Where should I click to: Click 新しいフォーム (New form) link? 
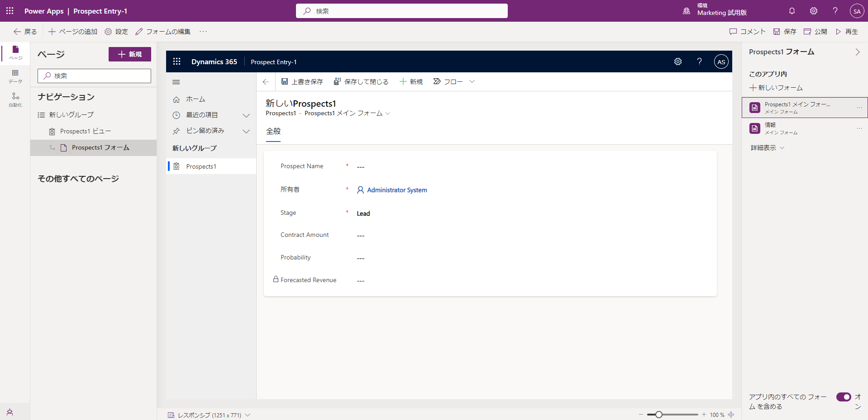776,88
